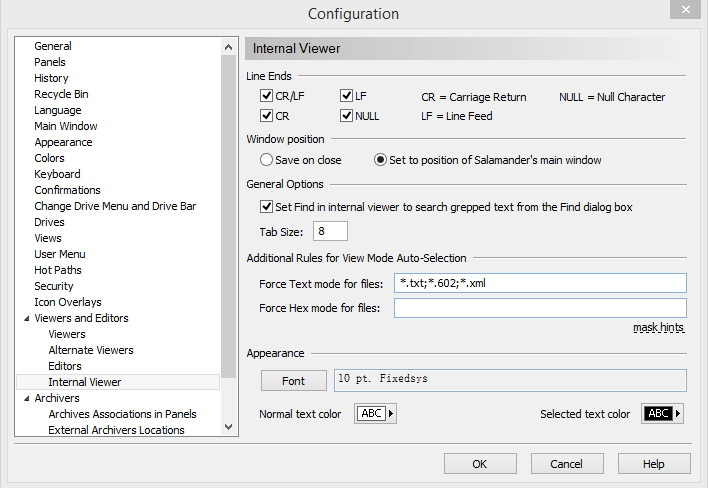Go to Icon Overlays settings
The width and height of the screenshot is (709, 488).
click(68, 302)
